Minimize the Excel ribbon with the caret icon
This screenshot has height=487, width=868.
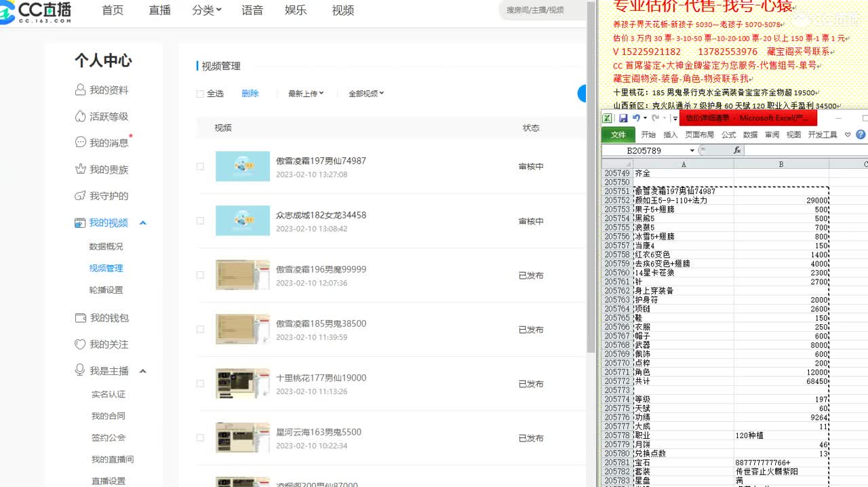point(848,135)
